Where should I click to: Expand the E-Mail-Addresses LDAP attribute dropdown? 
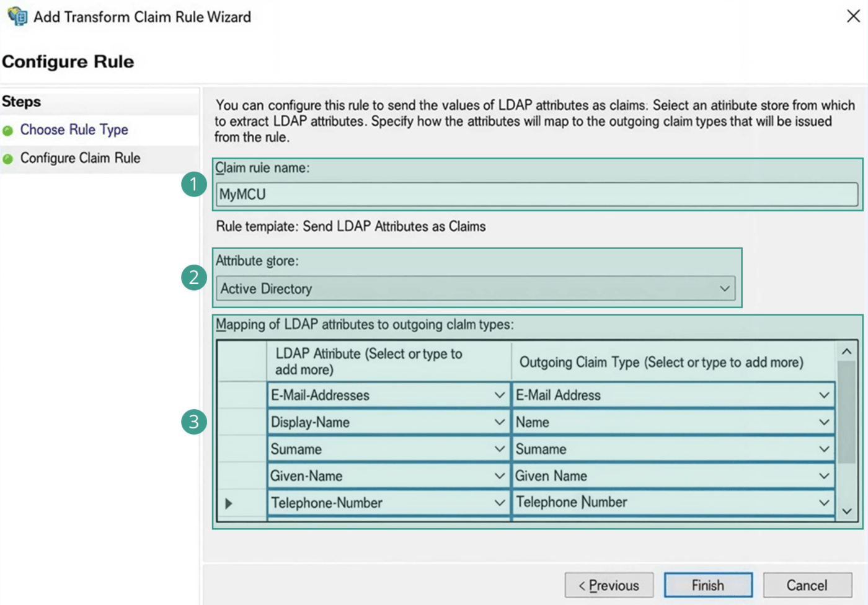pos(499,395)
